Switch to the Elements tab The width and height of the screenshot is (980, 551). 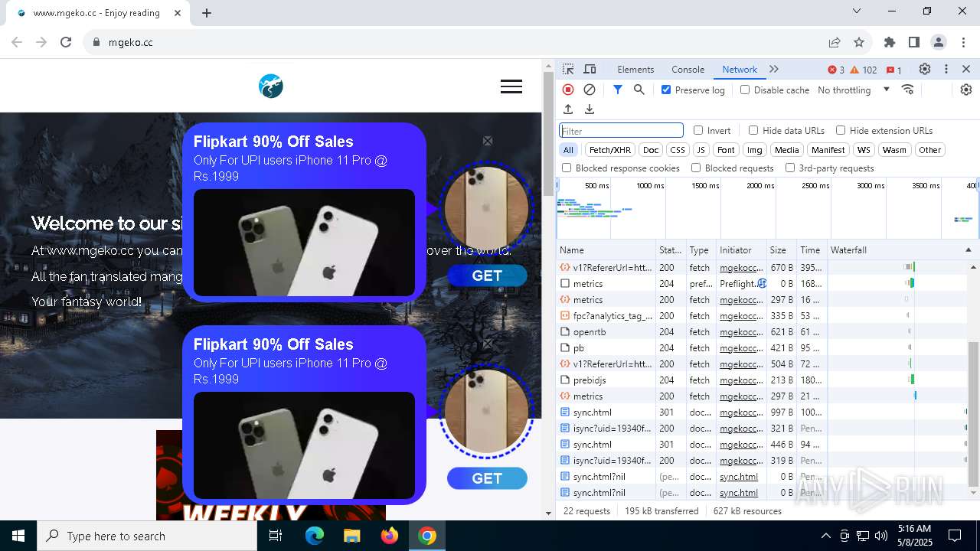point(635,69)
